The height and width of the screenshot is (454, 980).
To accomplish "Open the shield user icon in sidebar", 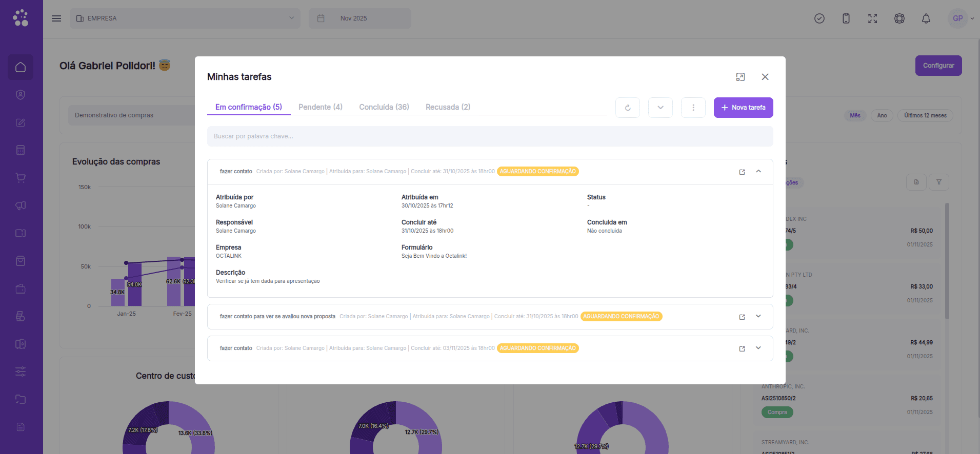I will tap(21, 95).
